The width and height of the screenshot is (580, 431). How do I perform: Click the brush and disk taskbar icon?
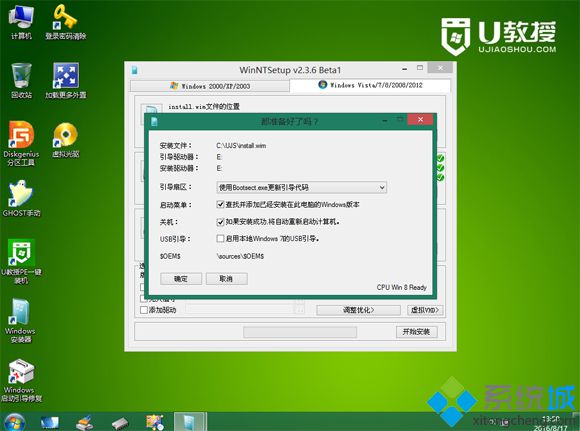tap(84, 422)
